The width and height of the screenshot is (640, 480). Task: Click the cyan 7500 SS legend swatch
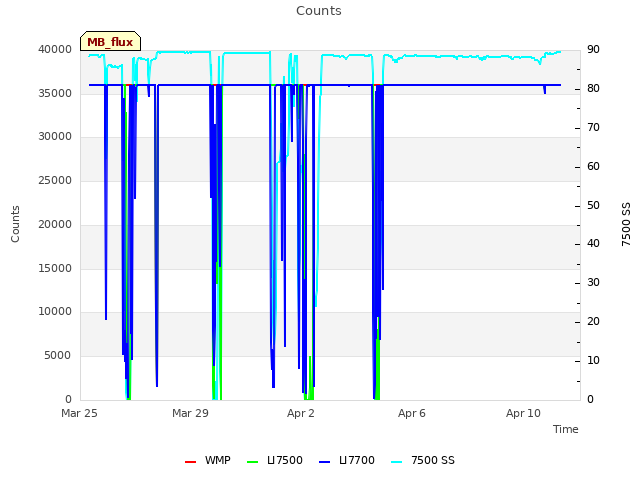point(397,462)
